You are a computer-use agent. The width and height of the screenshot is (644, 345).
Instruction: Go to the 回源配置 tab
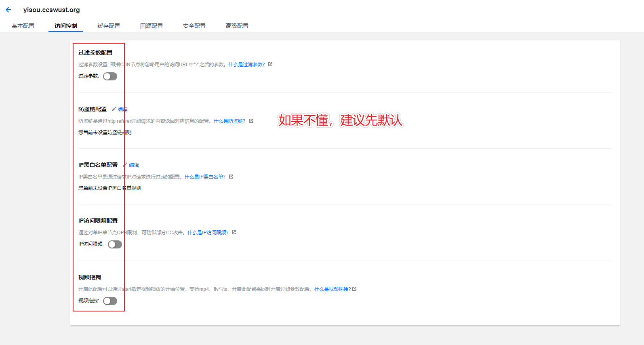pos(152,26)
